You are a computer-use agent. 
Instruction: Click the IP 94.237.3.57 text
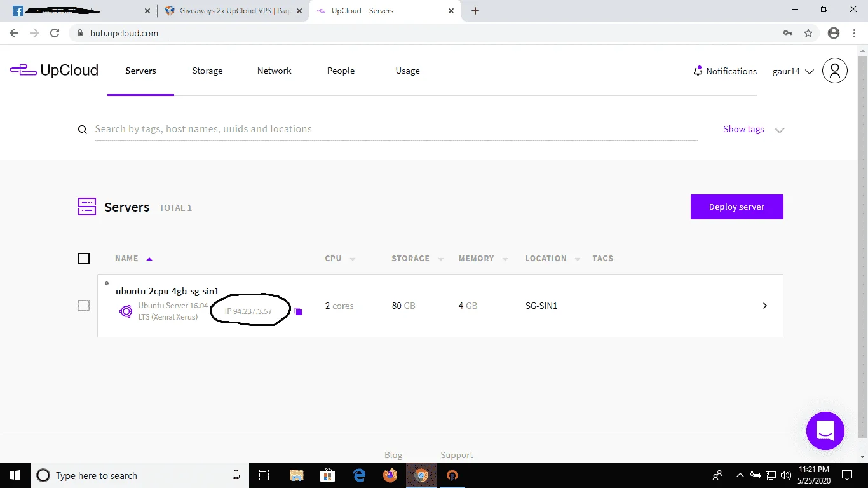(x=248, y=311)
